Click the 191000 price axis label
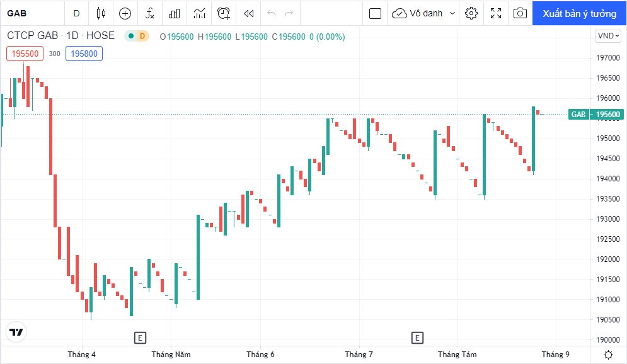Screen dimensions: 627x364 click(x=608, y=299)
